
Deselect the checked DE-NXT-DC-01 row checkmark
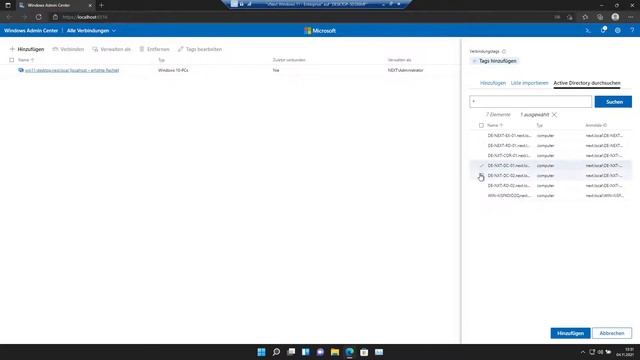coord(482,166)
